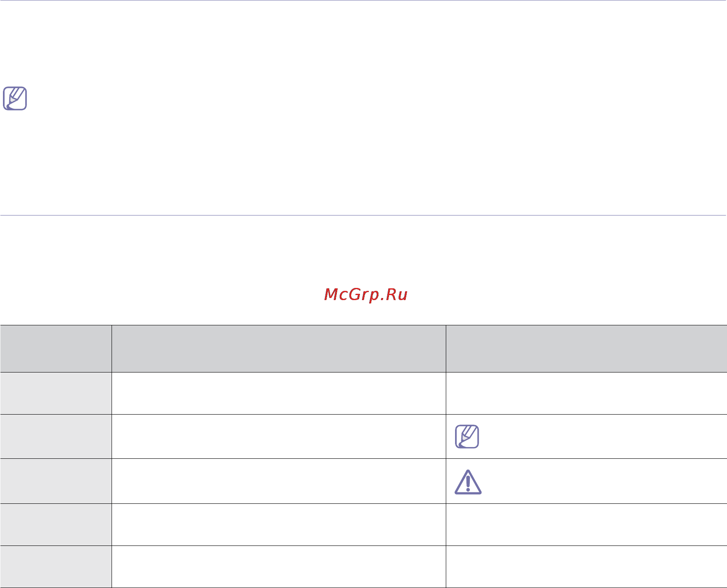Click the note pencil icon inside the table
Image resolution: width=727 pixels, height=588 pixels.
click(x=467, y=436)
